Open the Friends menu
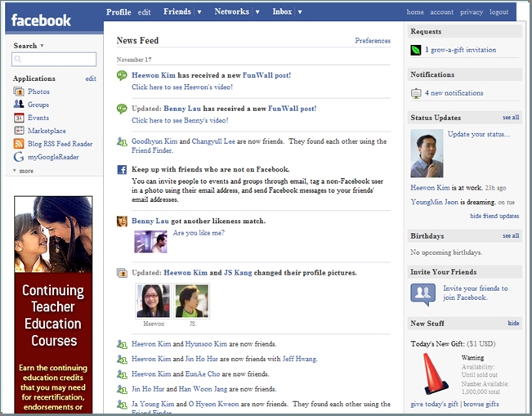Viewport: 532px width, 416px height. click(x=177, y=11)
